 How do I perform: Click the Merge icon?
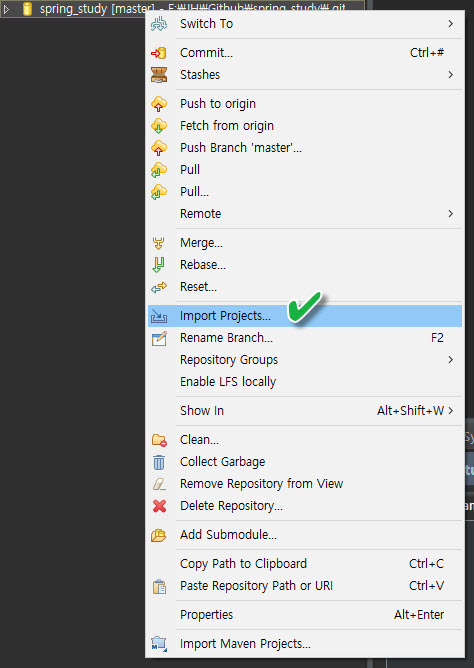tap(158, 243)
